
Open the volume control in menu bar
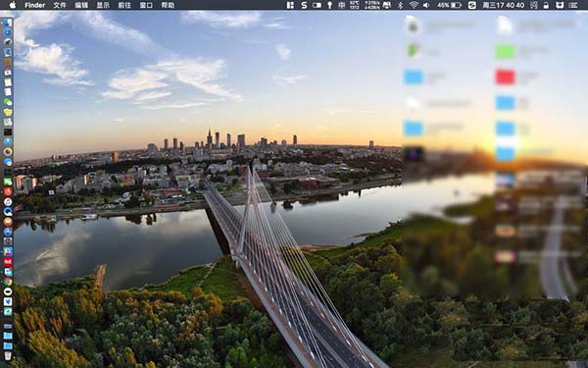pyautogui.click(x=426, y=5)
